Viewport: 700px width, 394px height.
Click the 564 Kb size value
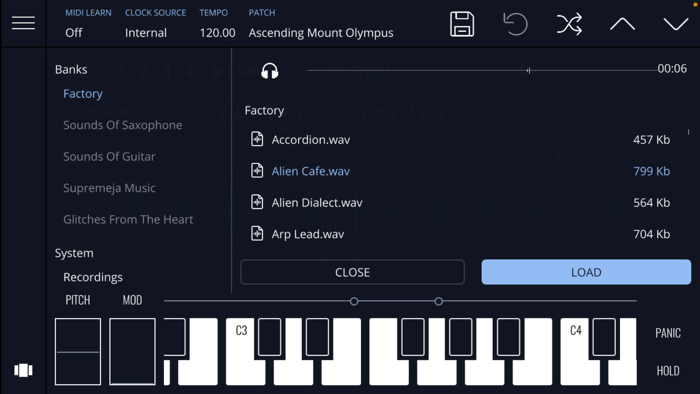651,203
